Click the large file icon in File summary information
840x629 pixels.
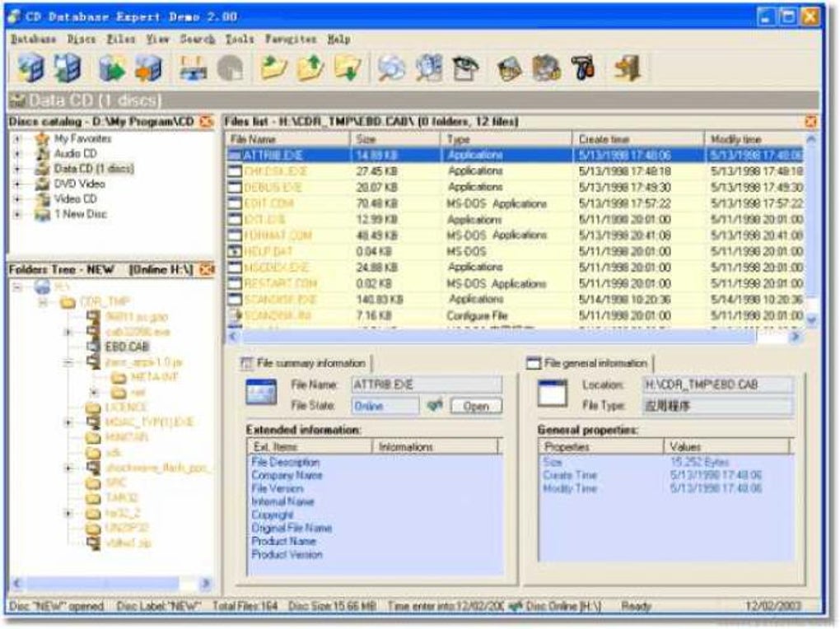pos(261,392)
